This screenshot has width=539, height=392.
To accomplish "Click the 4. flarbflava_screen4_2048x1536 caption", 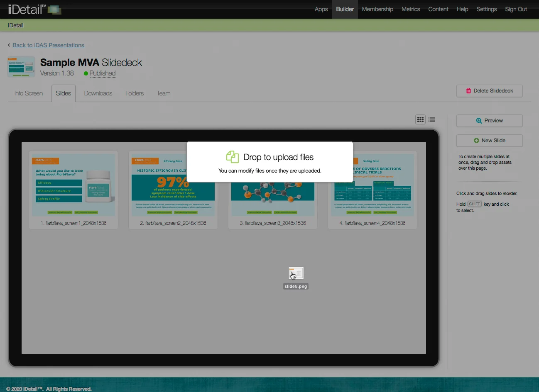I will 372,223.
